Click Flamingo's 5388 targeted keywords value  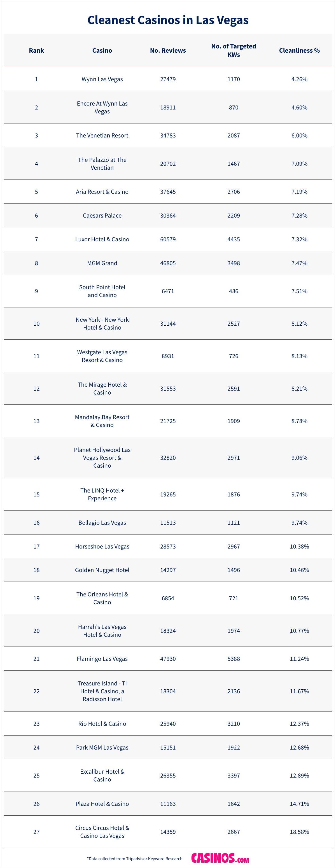click(x=234, y=659)
